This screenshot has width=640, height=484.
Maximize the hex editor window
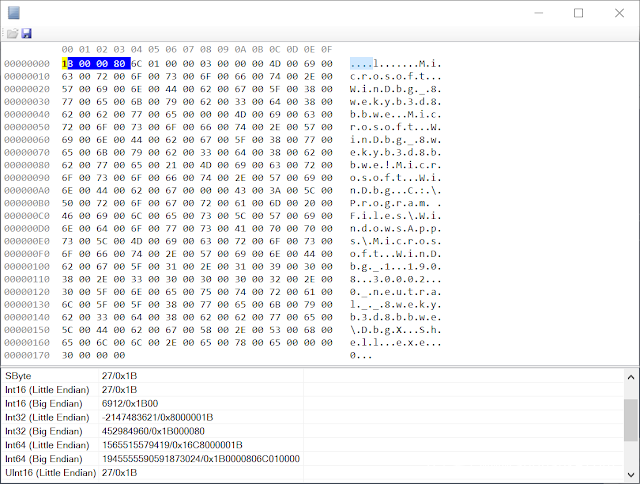[x=578, y=13]
